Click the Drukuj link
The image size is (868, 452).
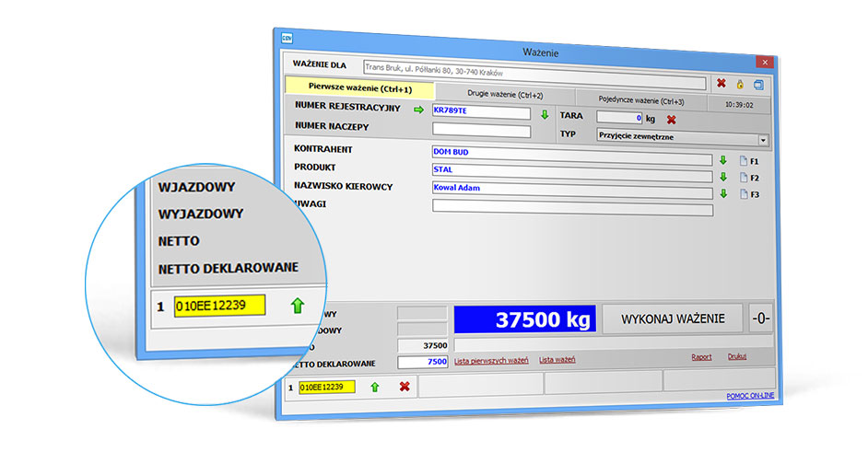click(736, 356)
